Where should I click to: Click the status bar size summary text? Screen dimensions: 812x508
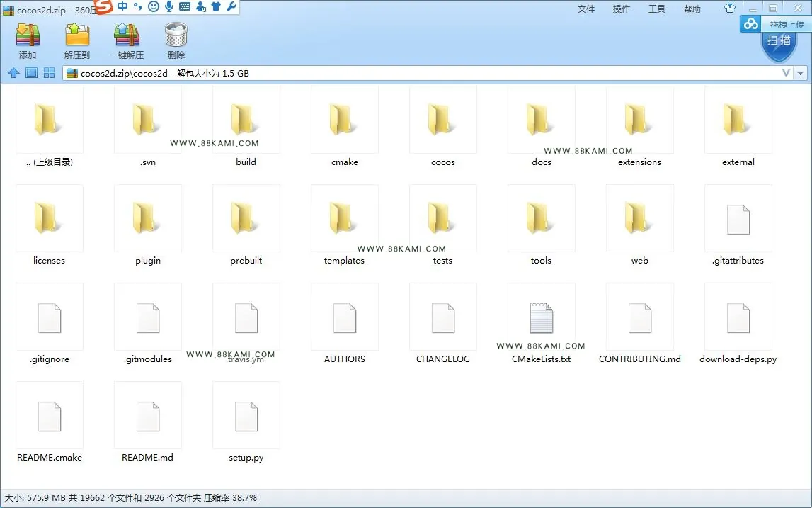click(x=130, y=497)
